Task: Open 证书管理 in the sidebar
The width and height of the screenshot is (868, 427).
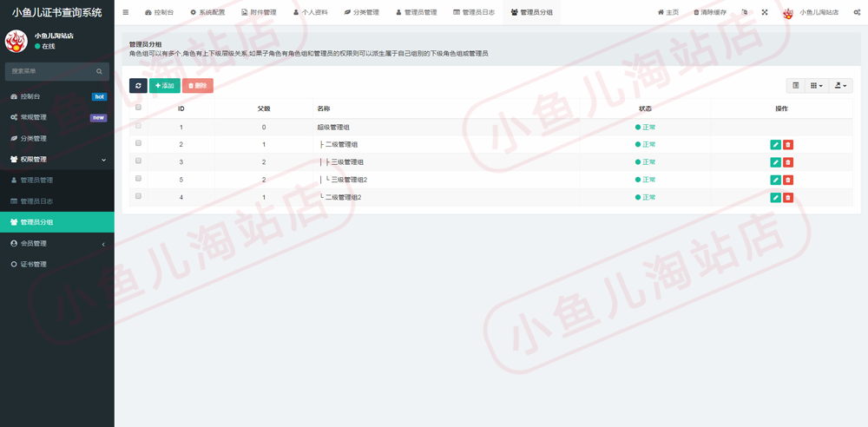Action: coord(57,265)
